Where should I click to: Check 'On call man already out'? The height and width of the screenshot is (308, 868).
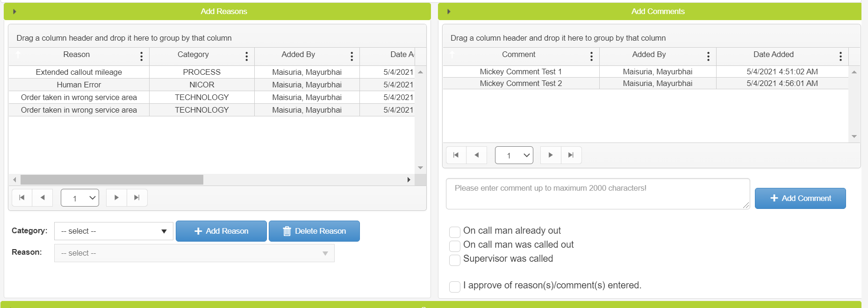click(x=454, y=232)
